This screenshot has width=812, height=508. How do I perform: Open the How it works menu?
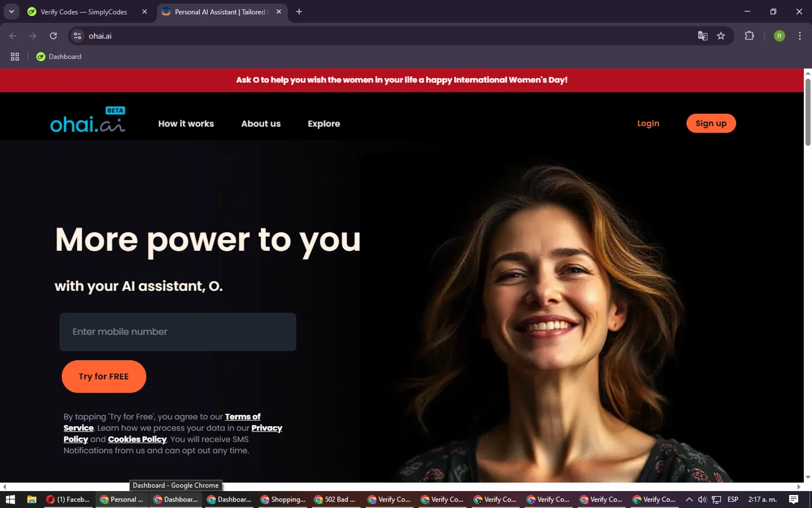(186, 123)
